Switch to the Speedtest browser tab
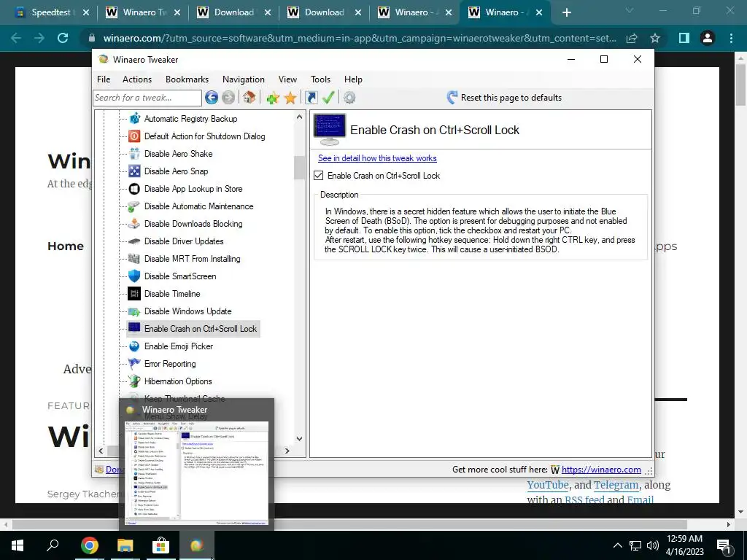 pyautogui.click(x=52, y=12)
